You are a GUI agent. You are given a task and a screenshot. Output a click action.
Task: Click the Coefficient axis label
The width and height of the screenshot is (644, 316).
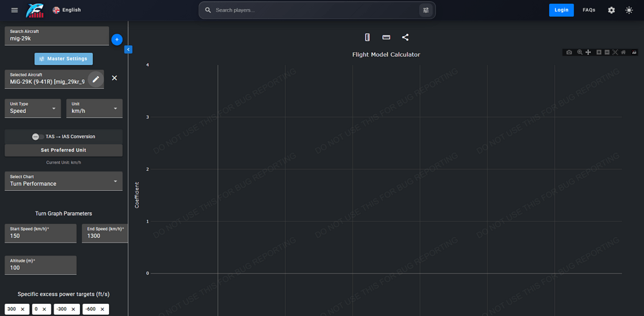(x=137, y=195)
